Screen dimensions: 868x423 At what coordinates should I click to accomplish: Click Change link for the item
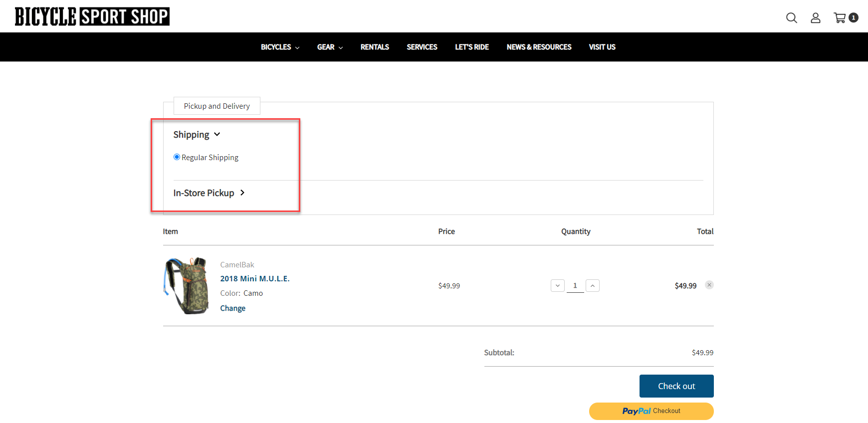coord(233,308)
